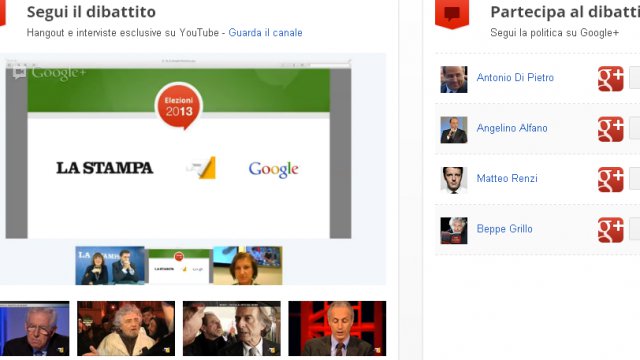Open video with red studio background
Image resolution: width=640 pixels, height=360 pixels.
click(337, 329)
